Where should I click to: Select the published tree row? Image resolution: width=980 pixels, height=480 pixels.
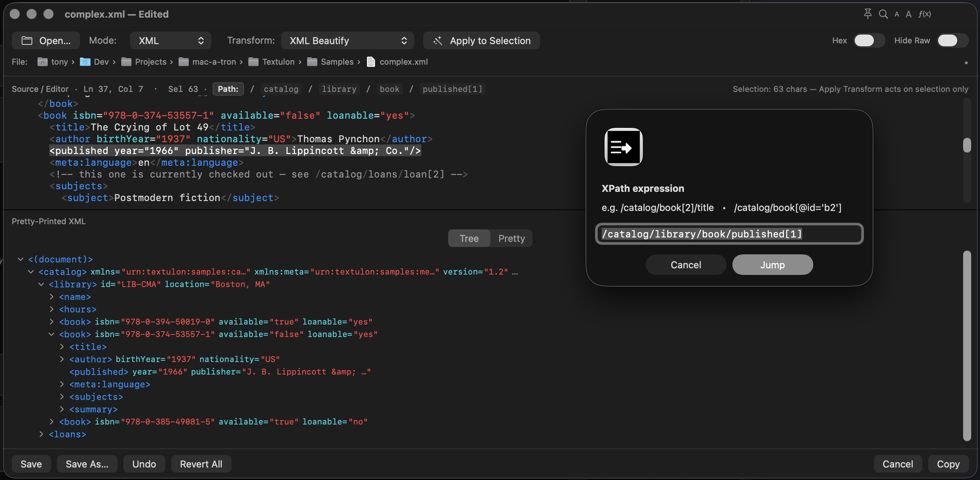click(220, 372)
